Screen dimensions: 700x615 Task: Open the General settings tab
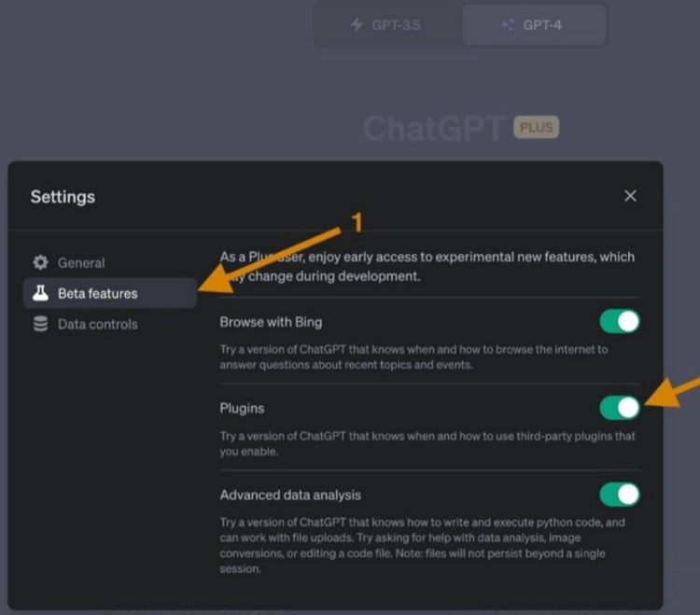[x=110, y=262]
